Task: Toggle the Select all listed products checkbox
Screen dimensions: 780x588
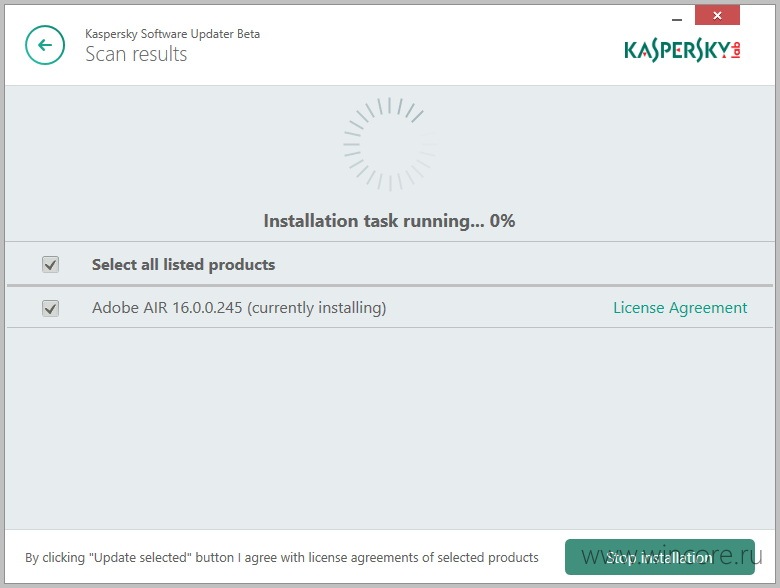Action: click(x=50, y=264)
